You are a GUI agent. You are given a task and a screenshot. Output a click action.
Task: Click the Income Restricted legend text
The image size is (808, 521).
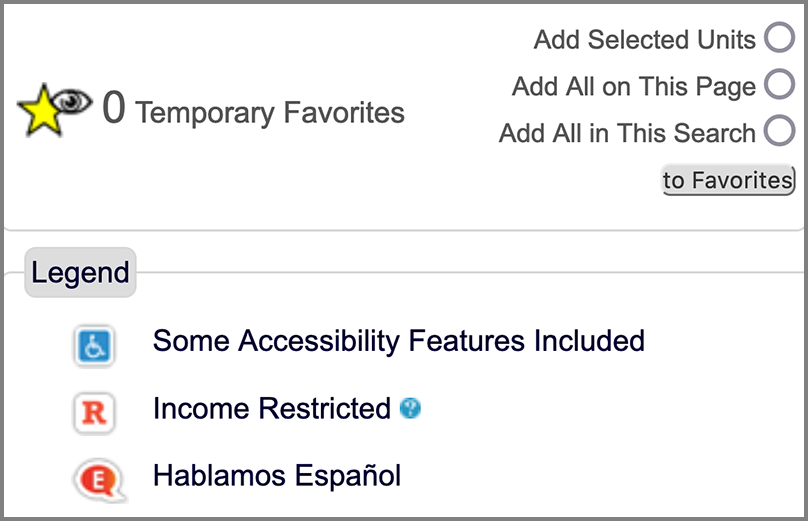pos(272,409)
